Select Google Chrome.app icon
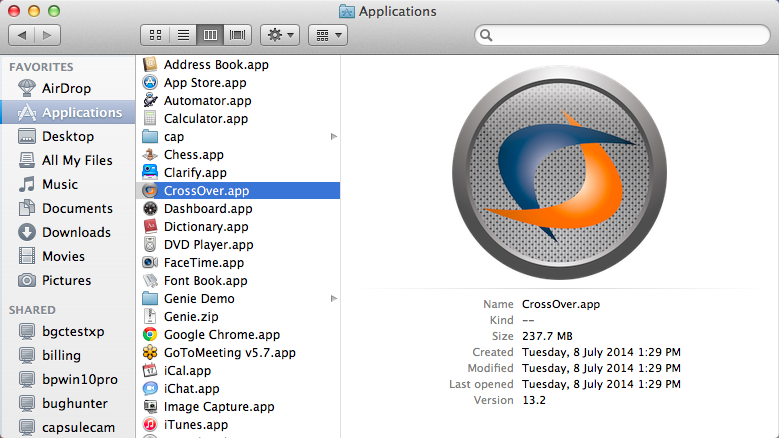Screen dimensions: 779x438 coord(150,335)
